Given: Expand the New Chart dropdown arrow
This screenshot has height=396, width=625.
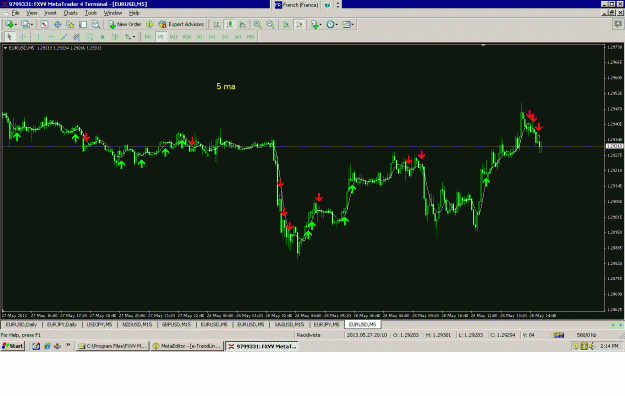Looking at the screenshot, I should pyautogui.click(x=16, y=25).
